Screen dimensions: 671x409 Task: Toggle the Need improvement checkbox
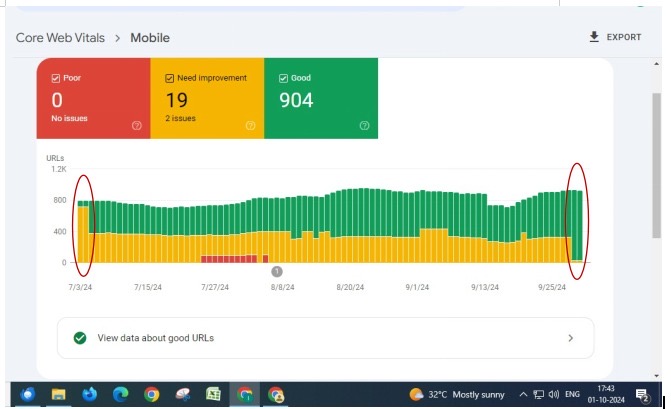pyautogui.click(x=168, y=77)
